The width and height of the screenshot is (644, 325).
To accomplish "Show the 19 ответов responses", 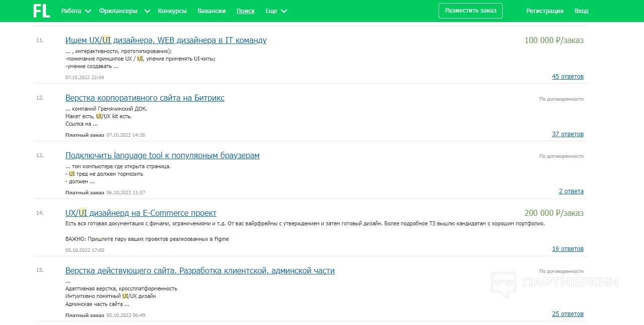I will 567,249.
